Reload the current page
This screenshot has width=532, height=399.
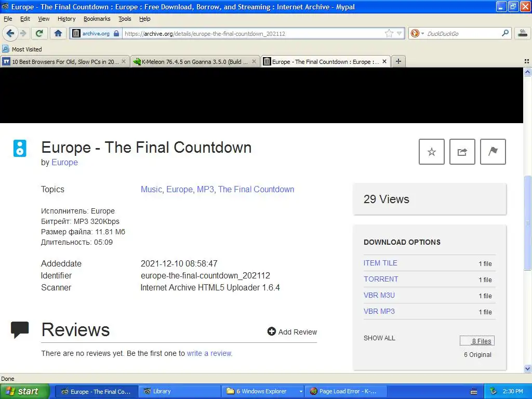39,33
